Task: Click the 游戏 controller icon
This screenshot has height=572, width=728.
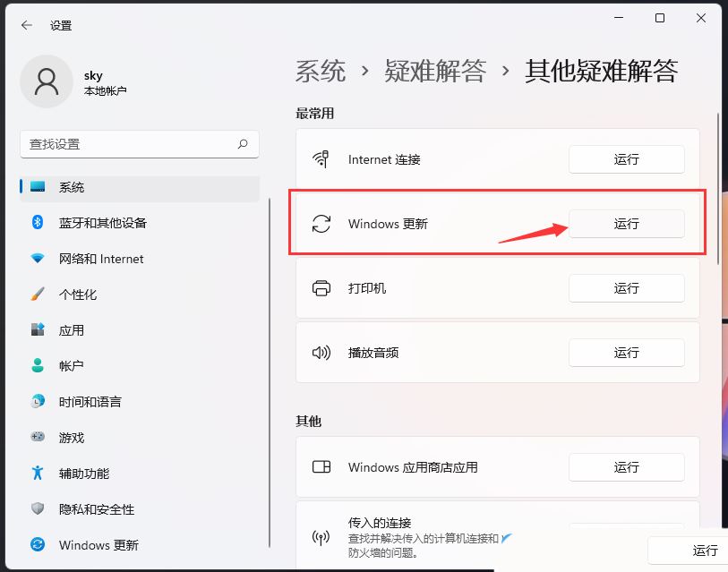Action: [38, 437]
